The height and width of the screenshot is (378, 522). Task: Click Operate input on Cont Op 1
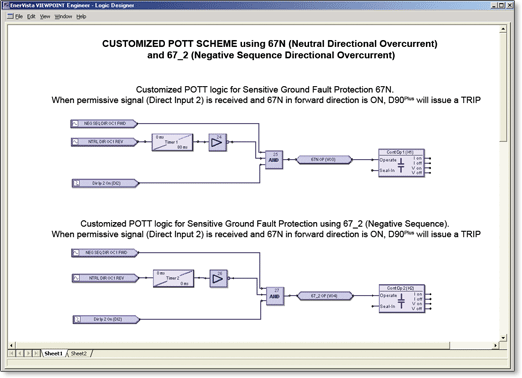click(x=388, y=160)
